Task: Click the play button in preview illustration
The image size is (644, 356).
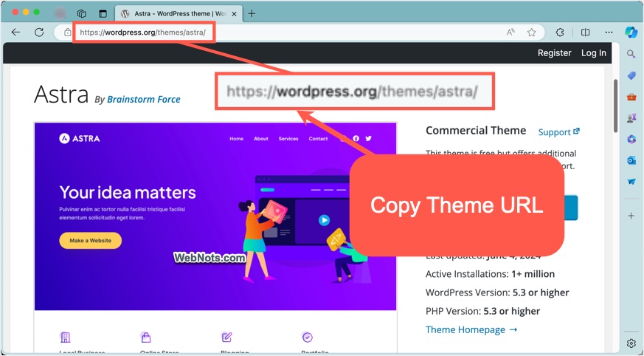Action: 324,220
